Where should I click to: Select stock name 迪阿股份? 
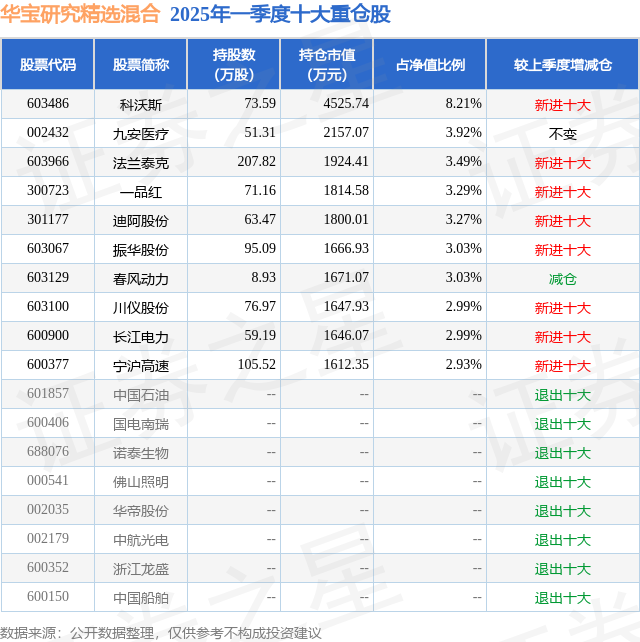(x=141, y=222)
